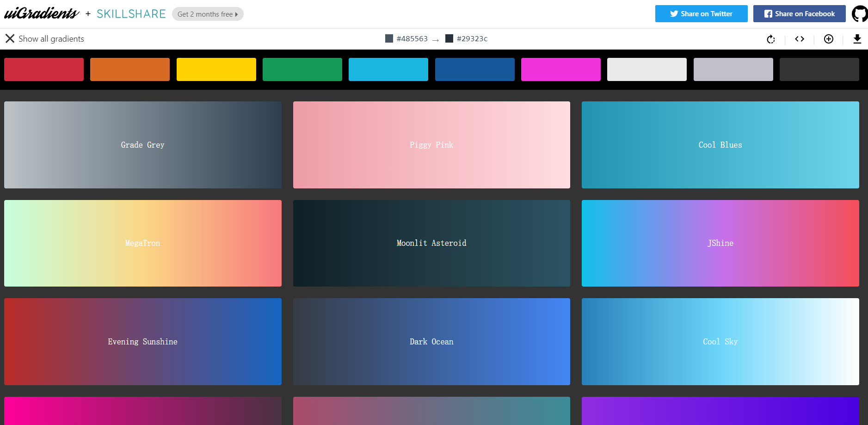Image resolution: width=868 pixels, height=425 pixels.
Task: Filter by orange color swatch
Action: click(x=130, y=69)
